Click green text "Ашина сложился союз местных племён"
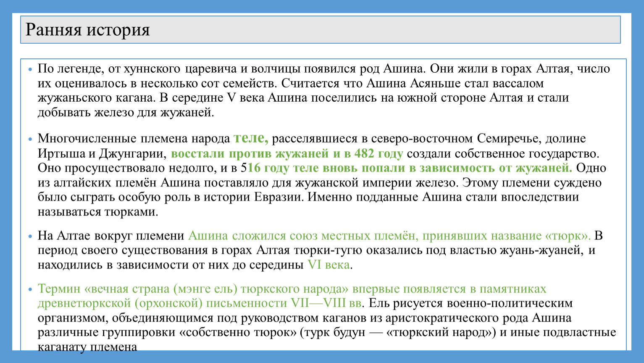Image resolution: width=644 pixels, height=363 pixels. tap(302, 236)
